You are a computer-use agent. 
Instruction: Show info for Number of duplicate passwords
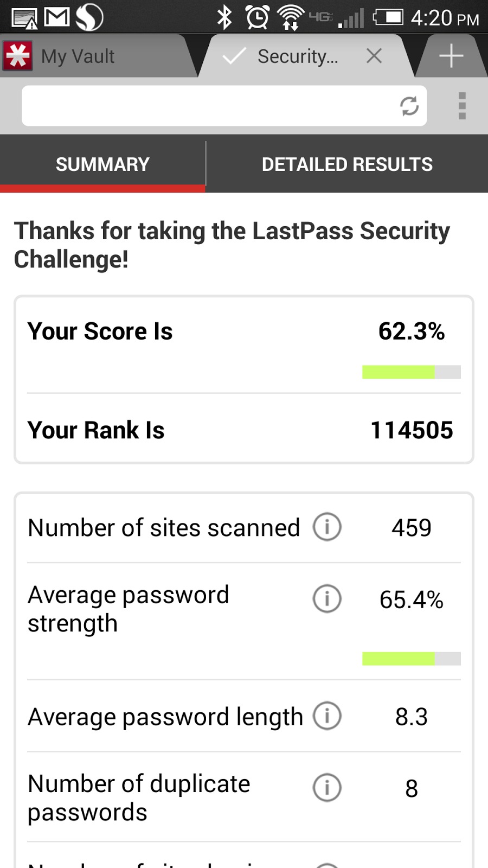pyautogui.click(x=327, y=788)
